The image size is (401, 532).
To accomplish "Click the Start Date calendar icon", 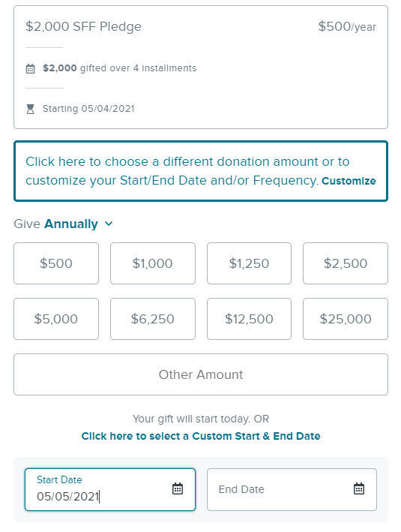I will pyautogui.click(x=178, y=488).
